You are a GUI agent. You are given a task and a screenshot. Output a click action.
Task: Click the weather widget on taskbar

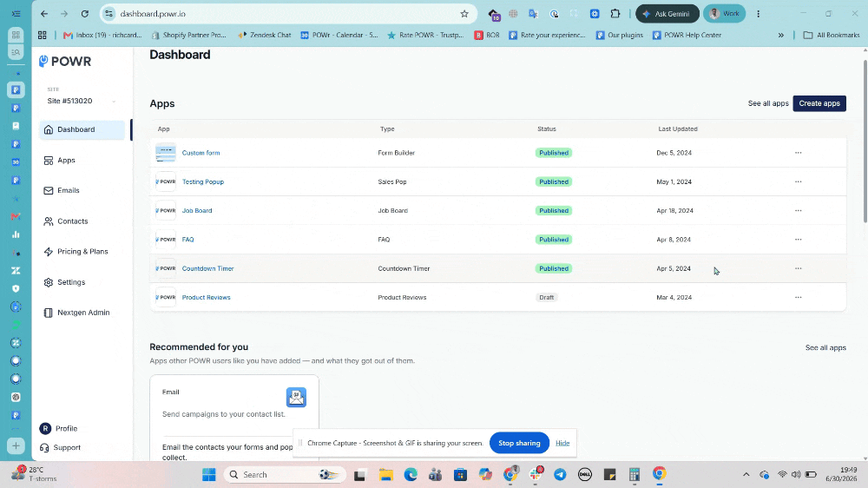35,474
